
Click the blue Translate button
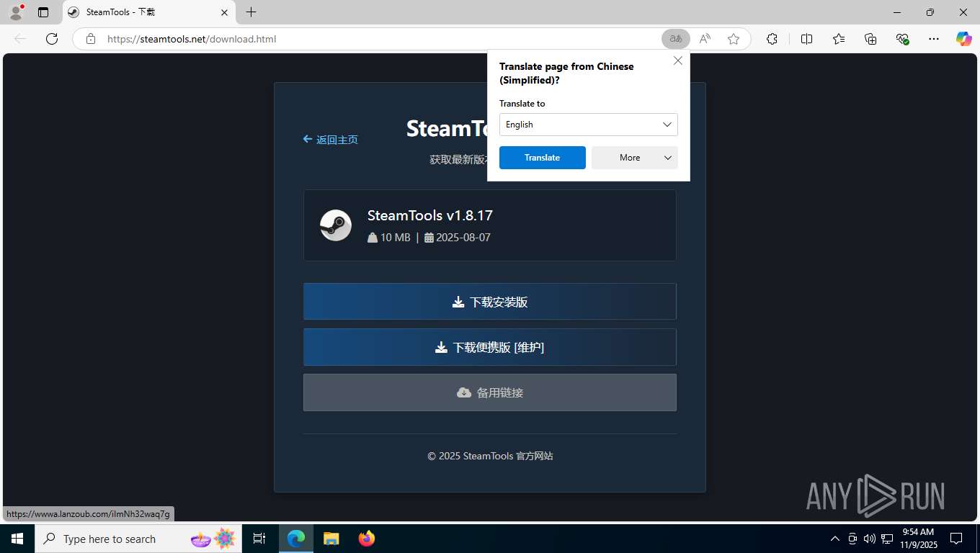pos(543,158)
